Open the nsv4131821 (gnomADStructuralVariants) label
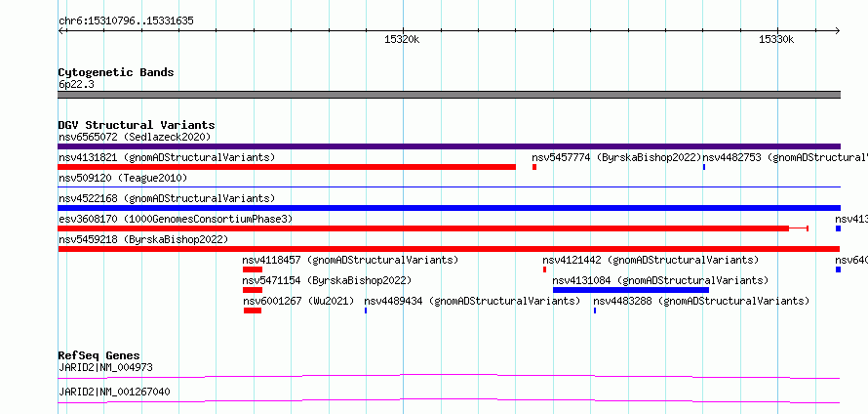 (x=167, y=157)
